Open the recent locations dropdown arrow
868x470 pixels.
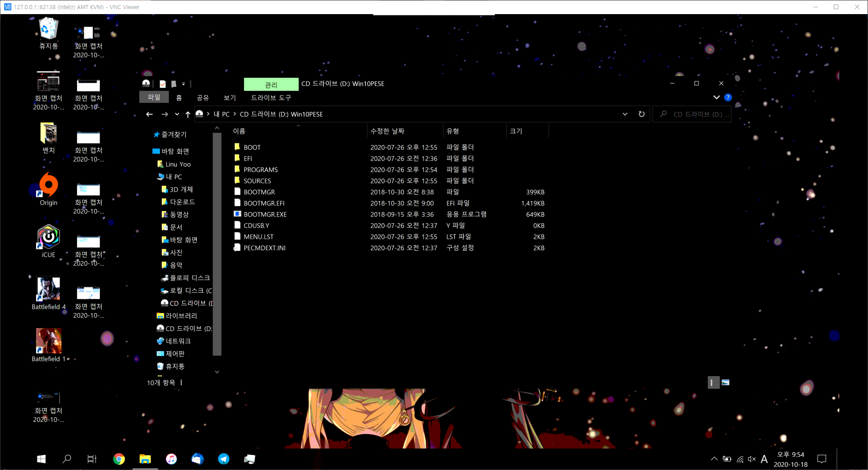point(177,114)
